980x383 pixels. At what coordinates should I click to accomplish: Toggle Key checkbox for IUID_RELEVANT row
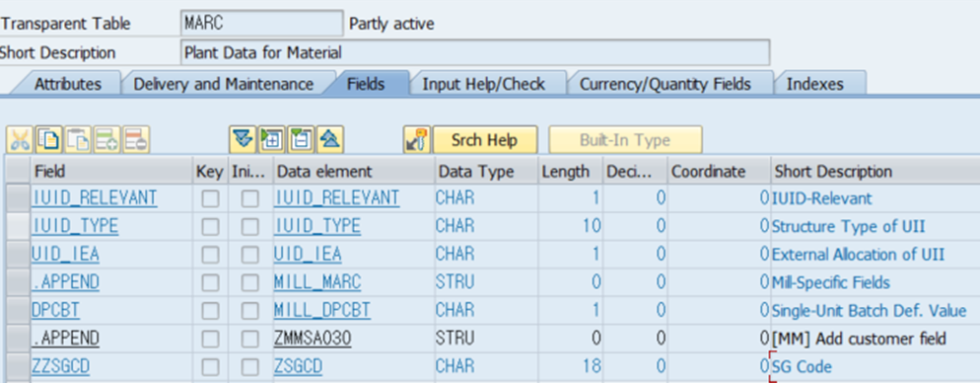210,199
